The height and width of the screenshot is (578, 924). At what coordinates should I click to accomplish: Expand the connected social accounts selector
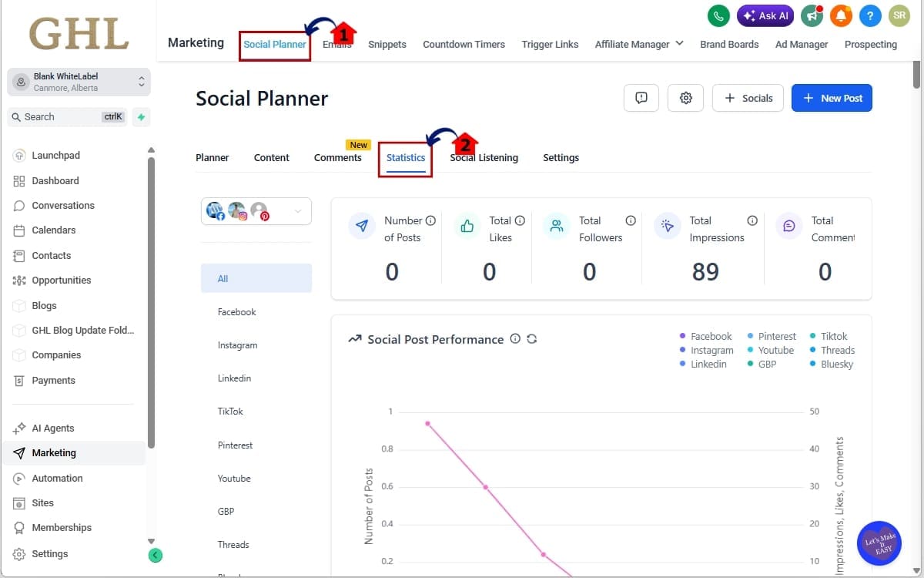tap(299, 210)
